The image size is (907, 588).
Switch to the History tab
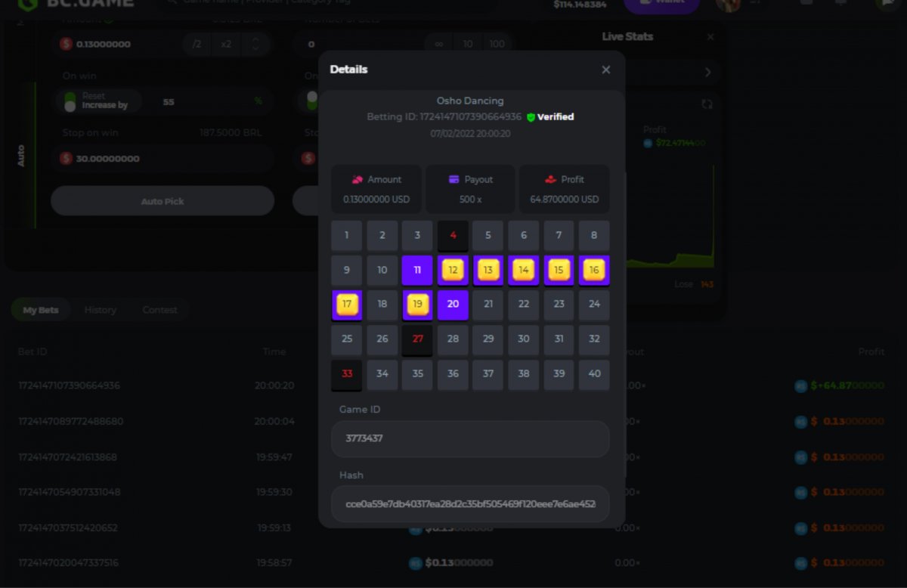100,310
